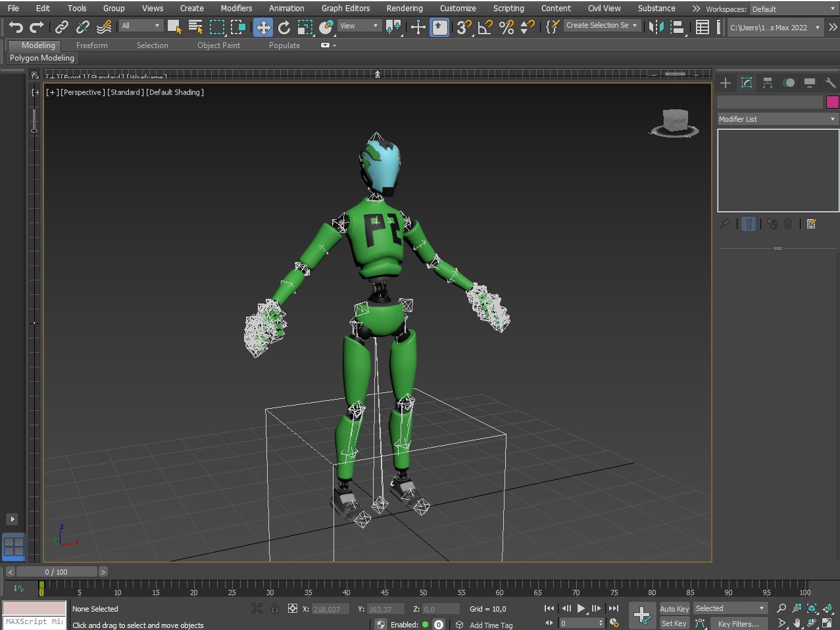Toggle Angle Snap on

tap(485, 27)
